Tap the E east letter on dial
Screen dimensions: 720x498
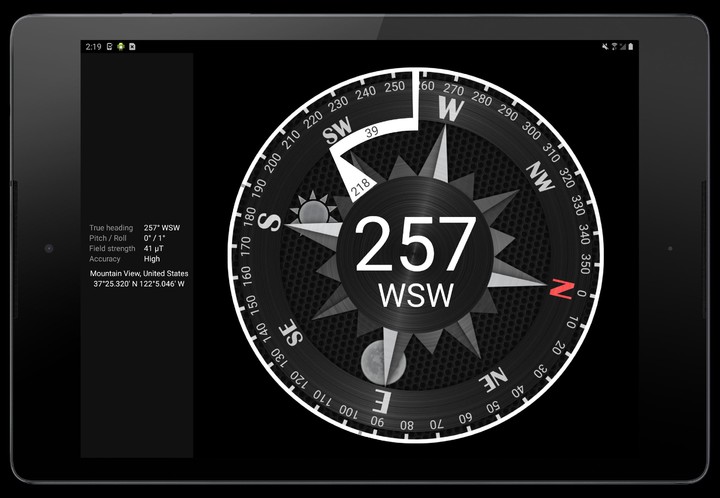pyautogui.click(x=382, y=400)
